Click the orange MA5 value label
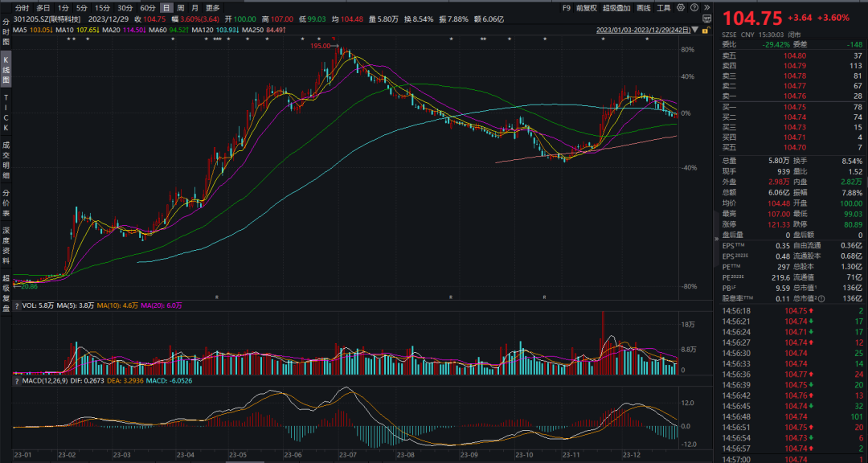The width and height of the screenshot is (868, 463). coord(43,30)
